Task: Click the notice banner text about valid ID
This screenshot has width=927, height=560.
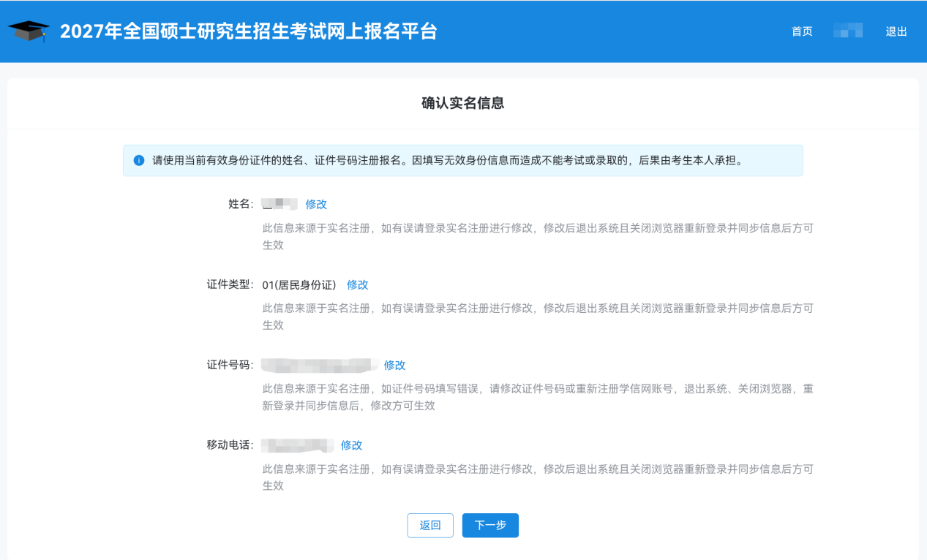Action: [448, 160]
